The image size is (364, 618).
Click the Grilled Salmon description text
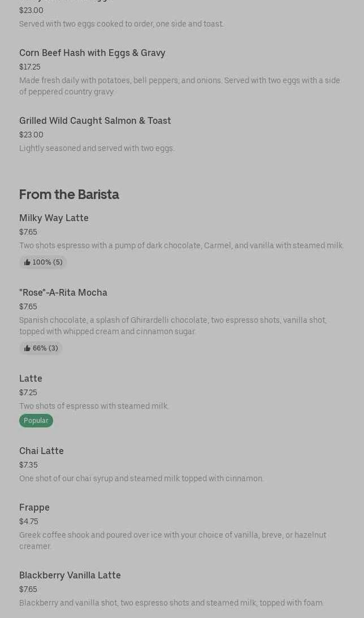(x=97, y=148)
